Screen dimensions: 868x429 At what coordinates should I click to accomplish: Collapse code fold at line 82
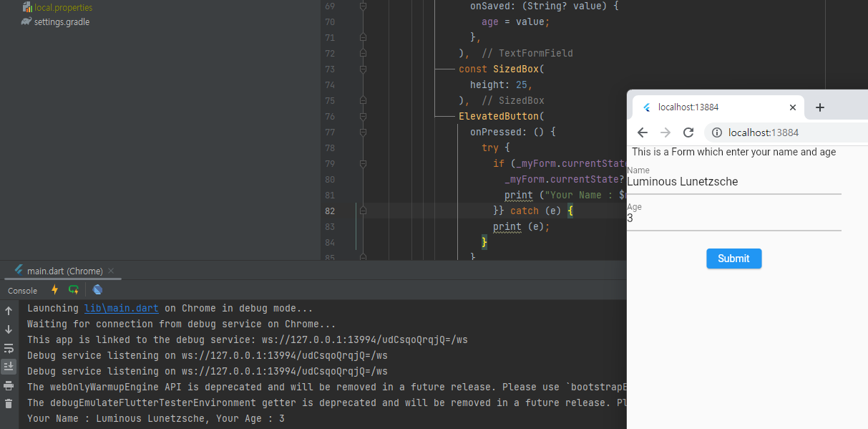coord(363,211)
